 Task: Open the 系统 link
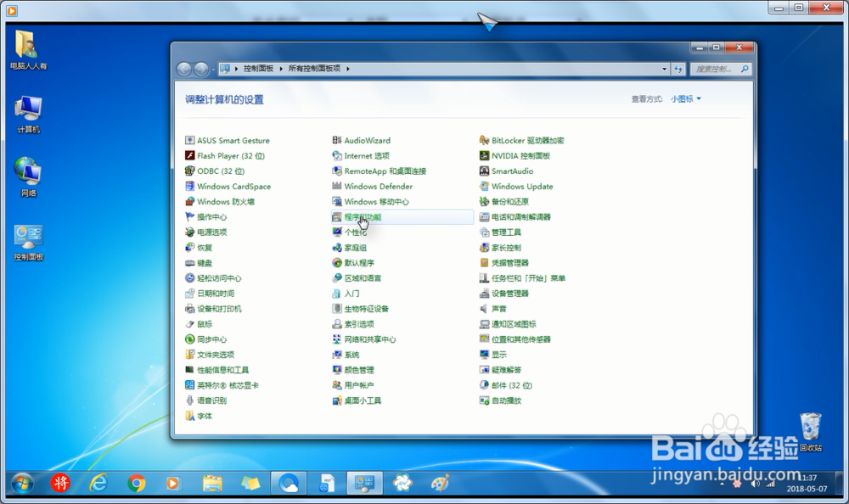[352, 355]
